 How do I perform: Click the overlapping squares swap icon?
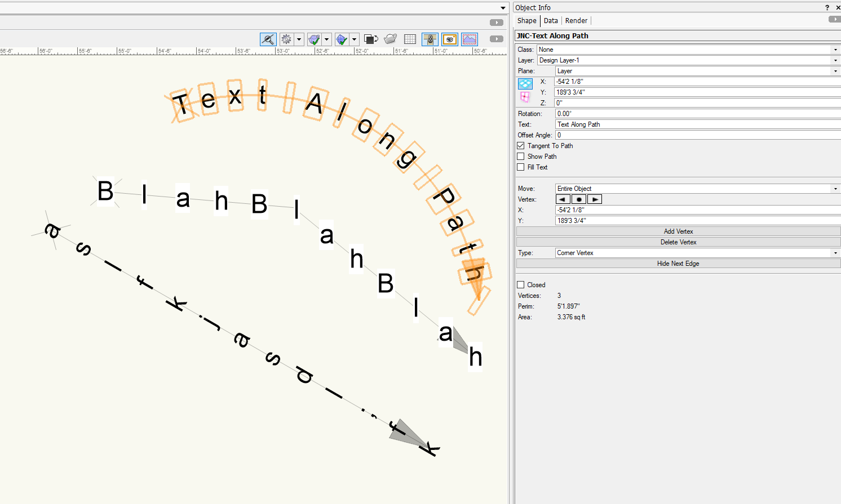click(370, 39)
